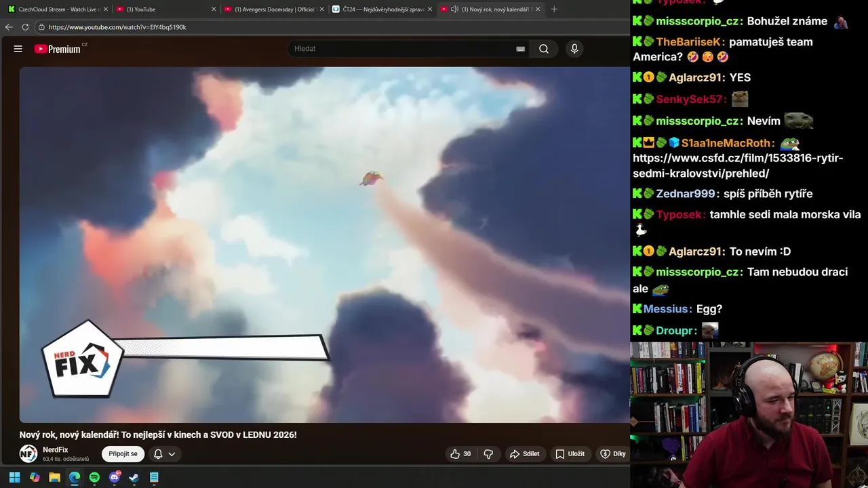868x488 pixels.
Task: Like the video (30 likes)
Action: 460,454
